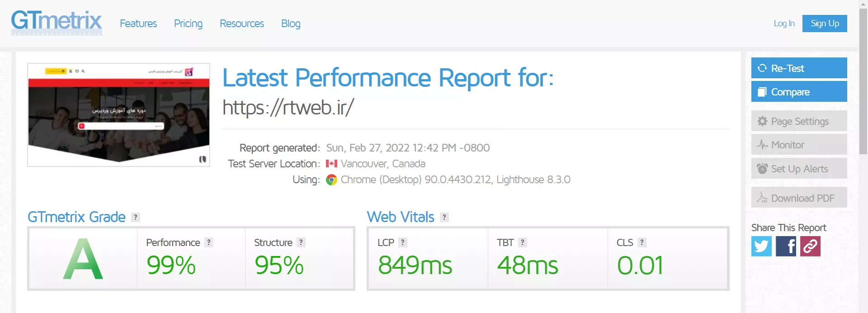Show CLS help tooltip
This screenshot has width=868, height=313.
(642, 242)
